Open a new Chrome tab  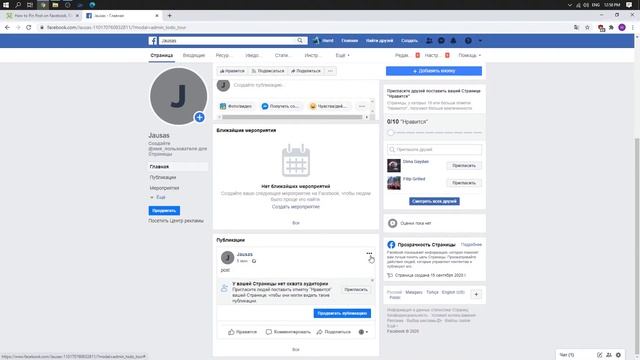click(x=169, y=16)
